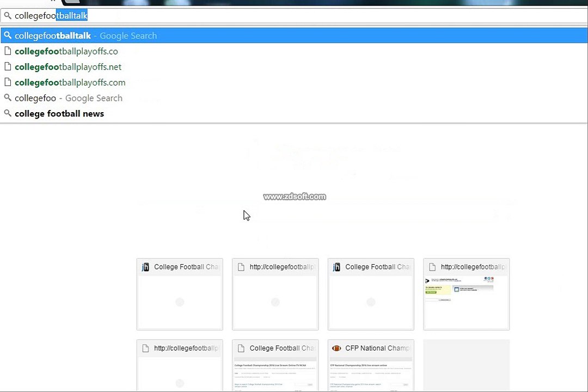This screenshot has height=392, width=588.
Task: Open the second tile, http://collegefootballp
Action: click(275, 294)
